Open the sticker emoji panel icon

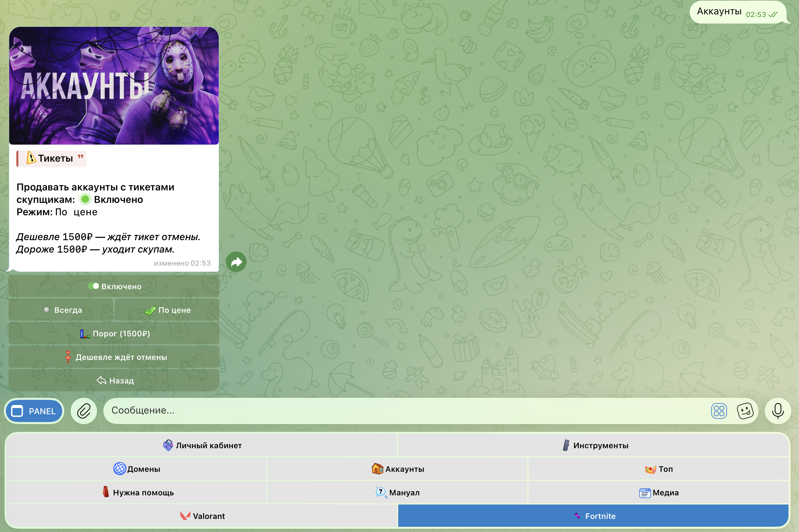click(745, 411)
